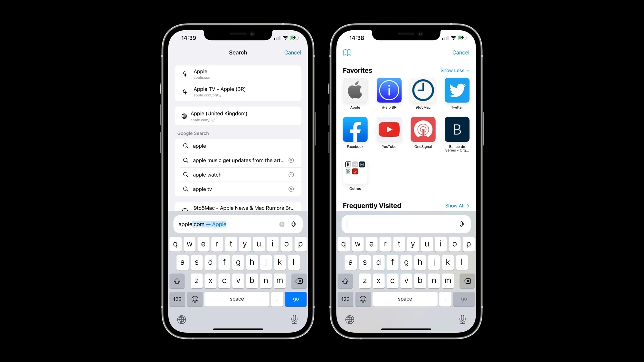644x362 pixels.
Task: Open Apple website from search results
Action: (238, 74)
